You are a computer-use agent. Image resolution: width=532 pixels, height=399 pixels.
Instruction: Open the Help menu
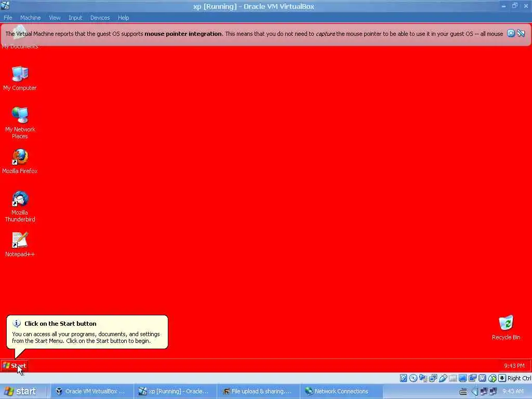[x=123, y=18]
